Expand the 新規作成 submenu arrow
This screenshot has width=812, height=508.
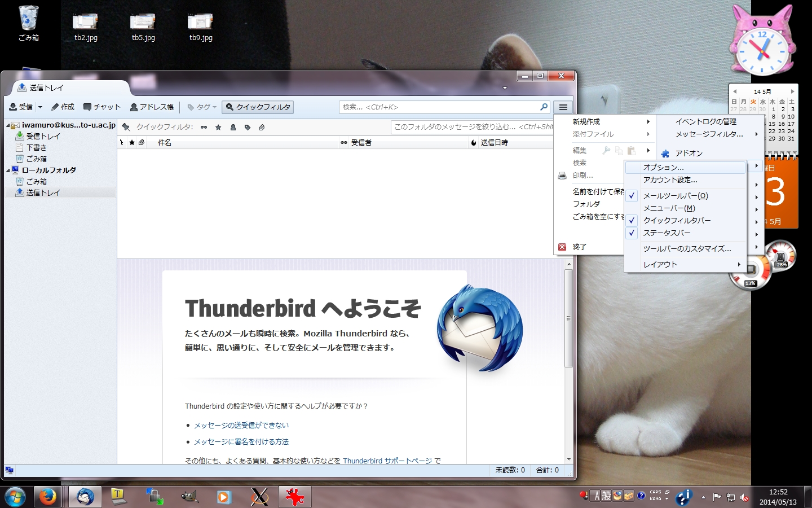point(648,121)
